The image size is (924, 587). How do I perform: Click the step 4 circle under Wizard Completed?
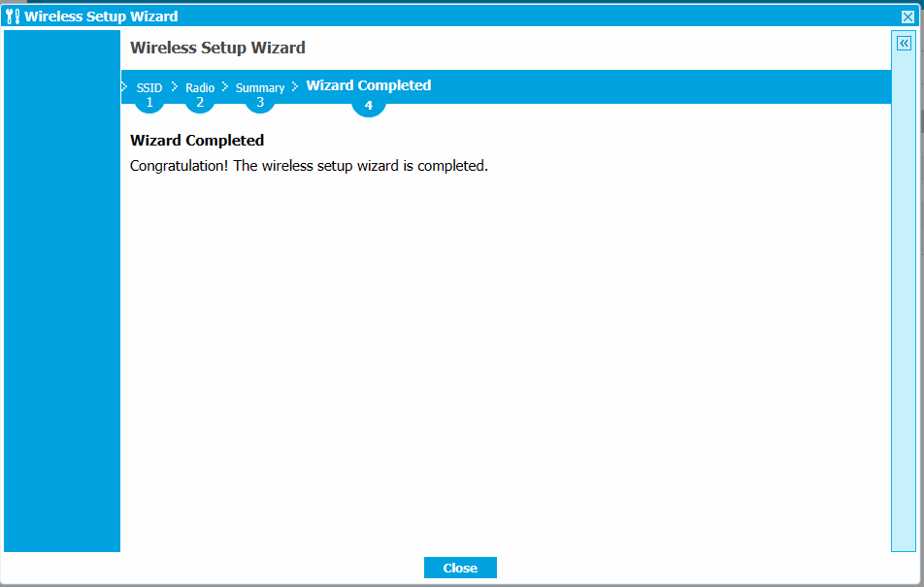tap(368, 106)
